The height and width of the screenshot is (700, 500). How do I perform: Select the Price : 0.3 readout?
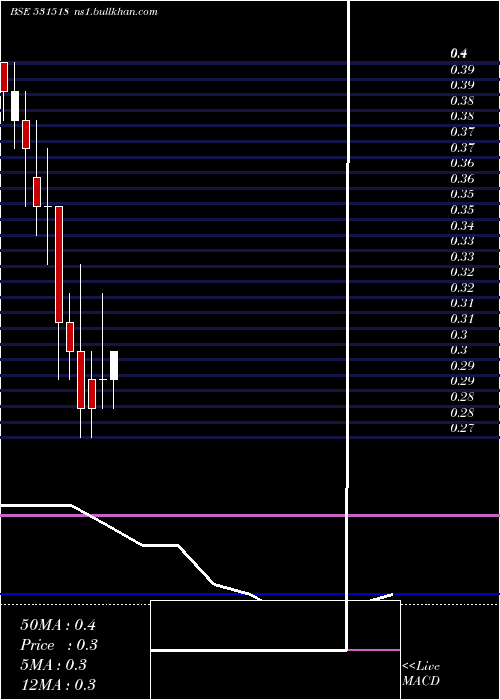tap(59, 645)
